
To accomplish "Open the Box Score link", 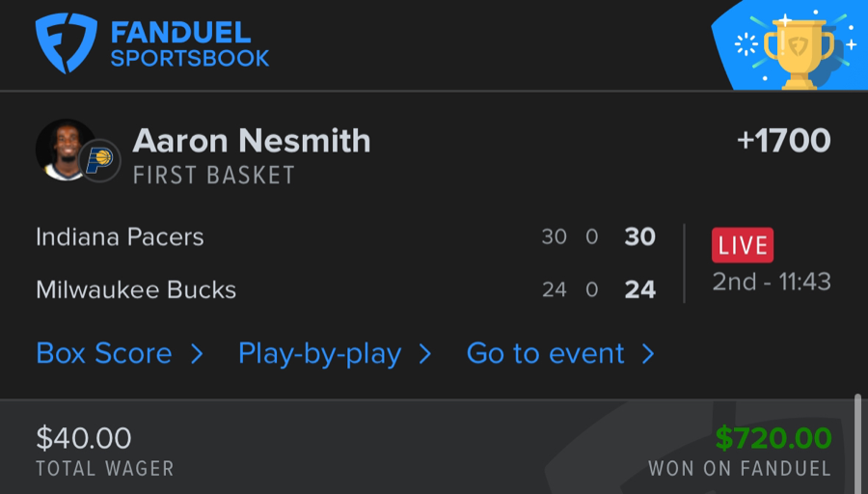I will pyautogui.click(x=104, y=354).
